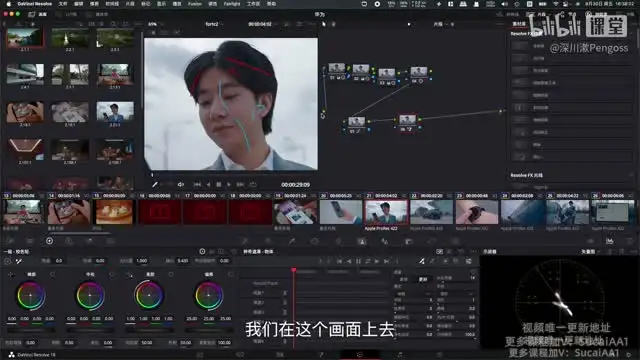
Task: Open the Gallery panel button
Action: point(37,14)
